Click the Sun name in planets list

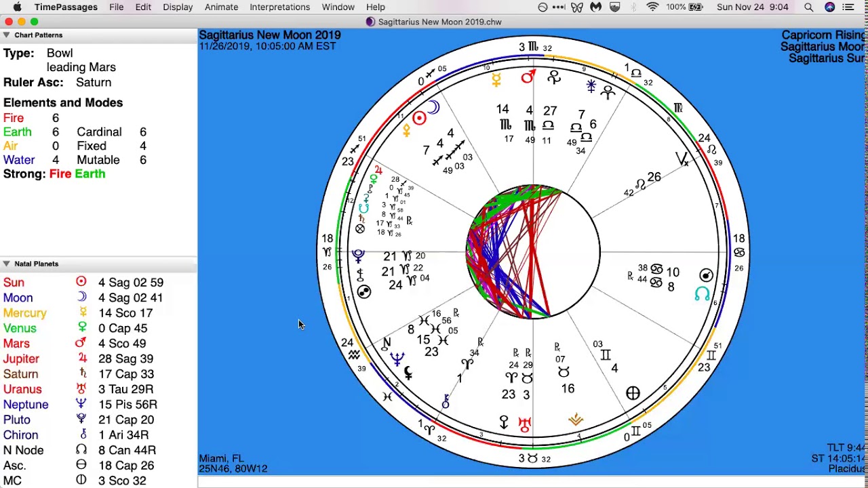pyautogui.click(x=14, y=282)
